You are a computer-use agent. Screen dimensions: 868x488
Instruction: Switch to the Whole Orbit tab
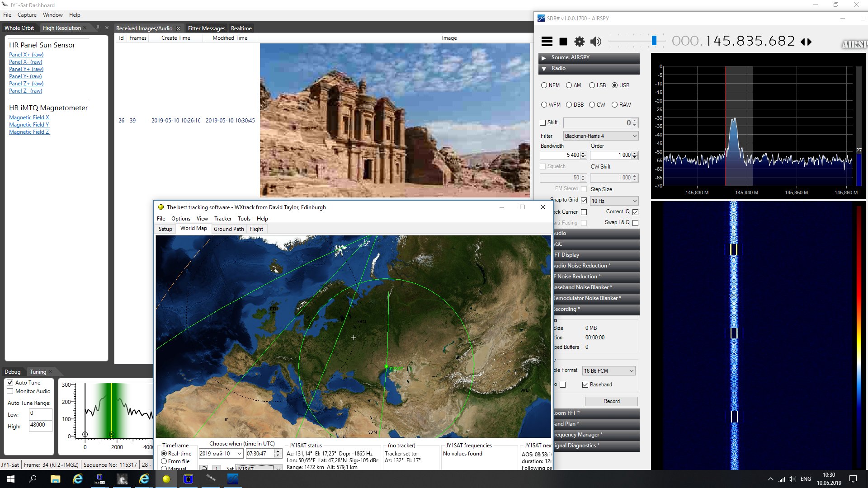[19, 28]
